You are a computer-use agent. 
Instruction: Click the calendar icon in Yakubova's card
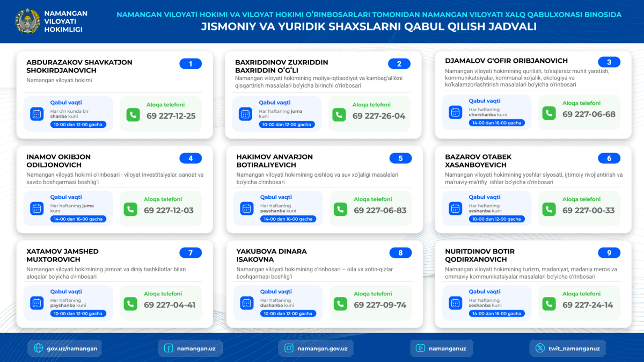point(247,303)
